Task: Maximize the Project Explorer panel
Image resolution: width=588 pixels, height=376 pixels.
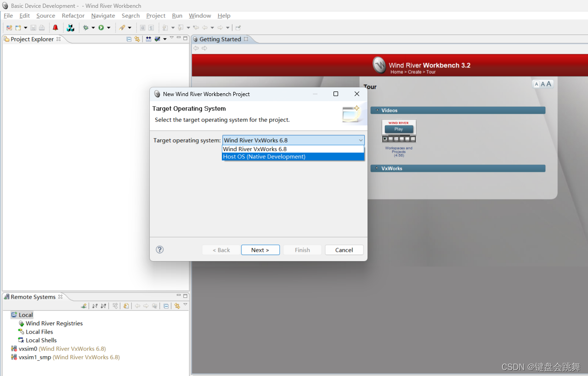Action: tap(186, 38)
